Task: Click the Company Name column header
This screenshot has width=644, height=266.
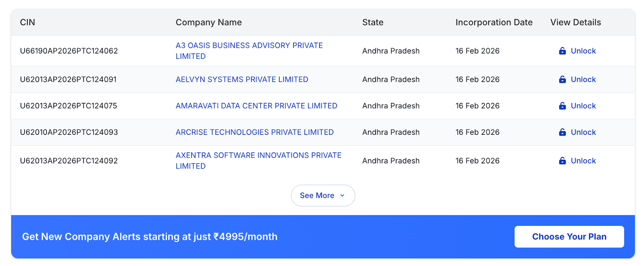Action: pos(208,23)
